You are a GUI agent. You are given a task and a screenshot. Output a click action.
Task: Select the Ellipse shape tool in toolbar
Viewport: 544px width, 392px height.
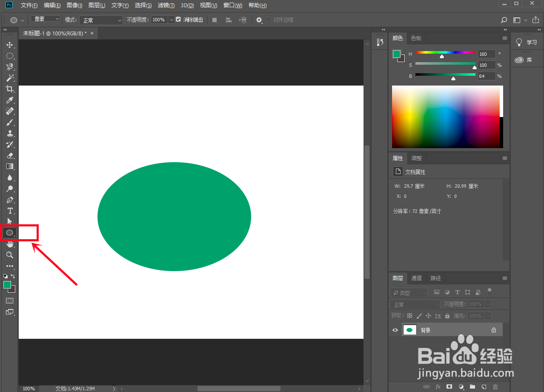[9, 233]
